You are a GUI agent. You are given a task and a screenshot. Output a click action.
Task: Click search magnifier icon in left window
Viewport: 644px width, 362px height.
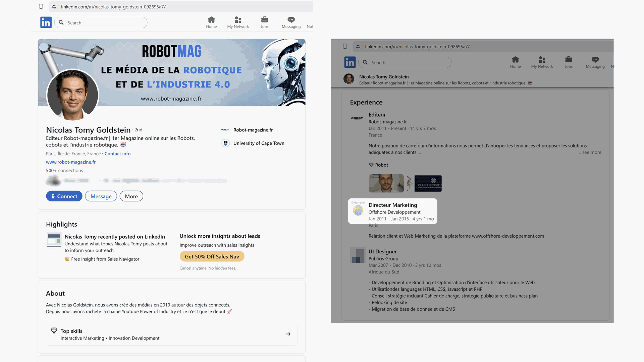coord(61,22)
